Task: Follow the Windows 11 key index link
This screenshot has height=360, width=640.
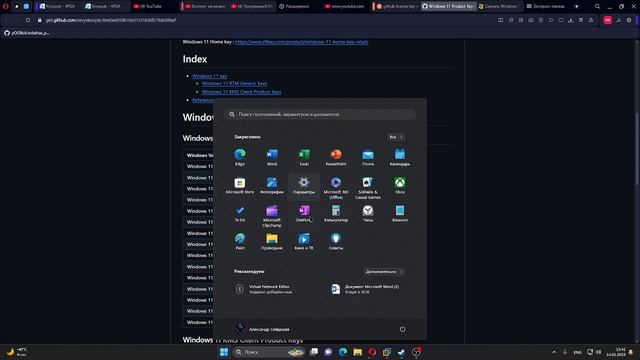Action: [x=209, y=76]
